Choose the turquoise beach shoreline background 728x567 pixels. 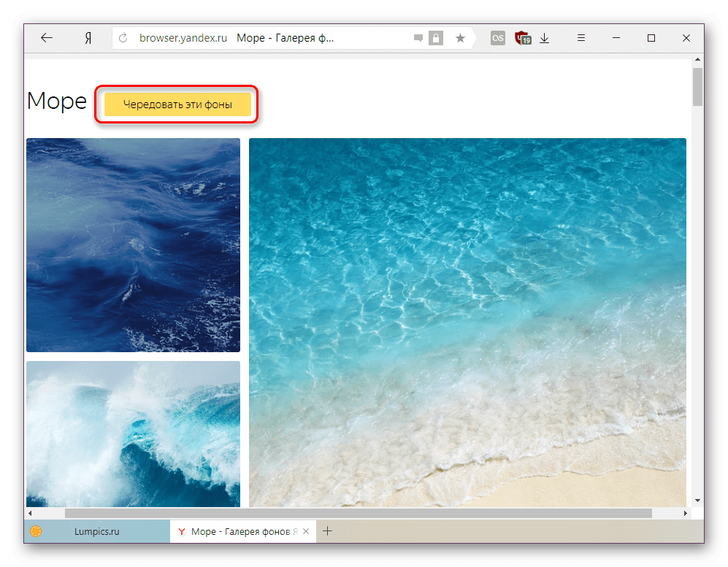tap(467, 321)
